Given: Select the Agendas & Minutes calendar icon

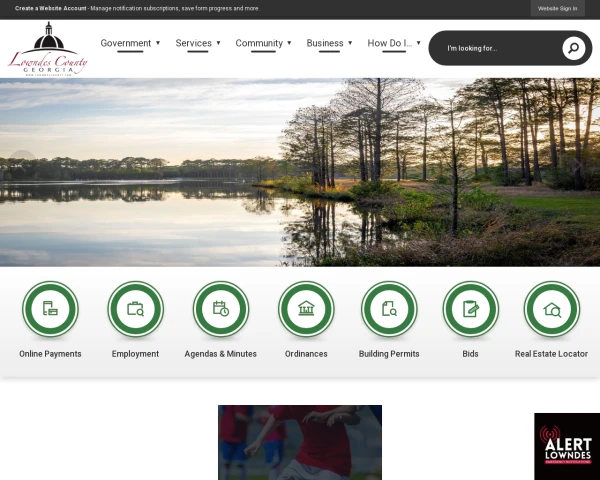Looking at the screenshot, I should 221,309.
